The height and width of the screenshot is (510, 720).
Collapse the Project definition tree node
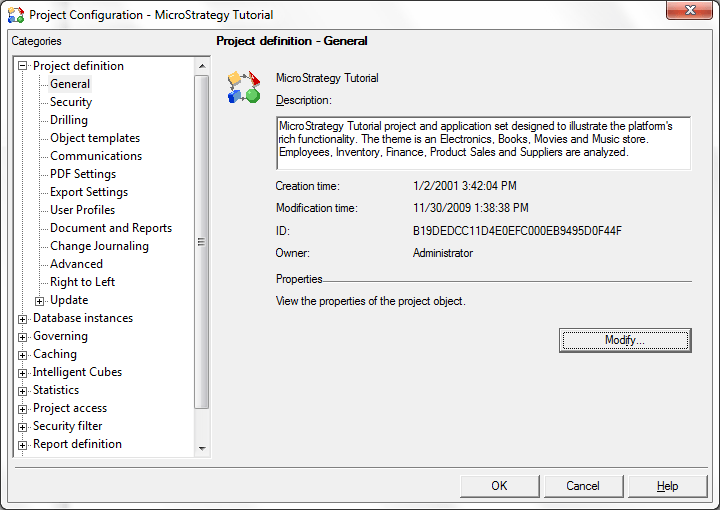(22, 66)
